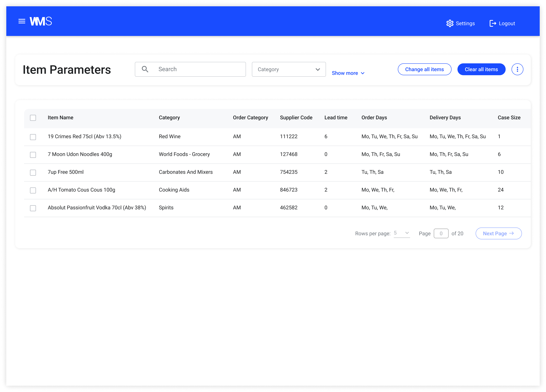Toggle the select-all header checkbox
The width and height of the screenshot is (546, 392).
pyautogui.click(x=33, y=118)
